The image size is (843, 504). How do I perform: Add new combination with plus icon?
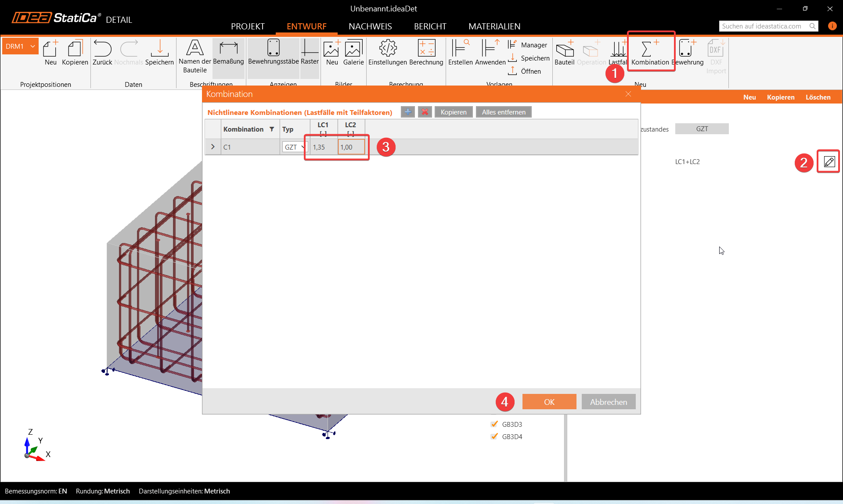click(407, 112)
